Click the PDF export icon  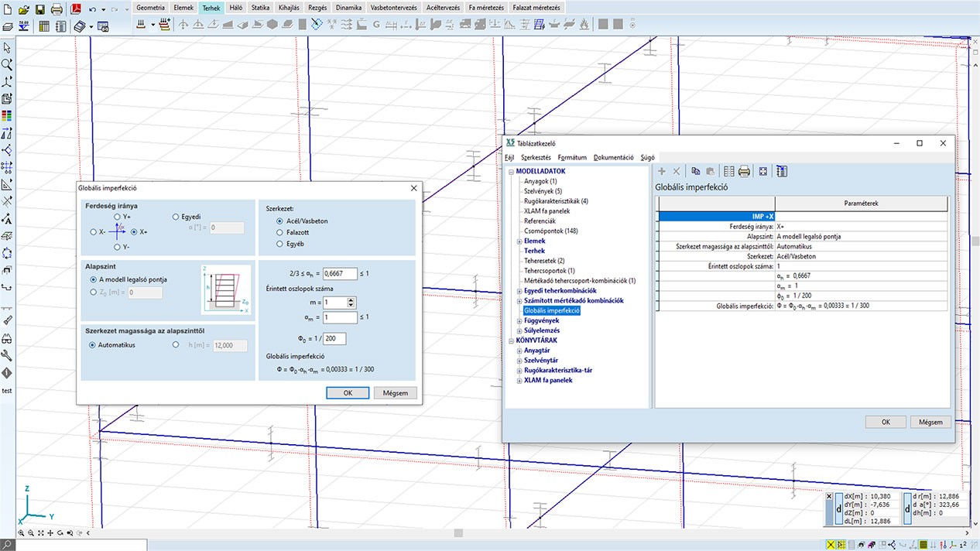tap(77, 9)
